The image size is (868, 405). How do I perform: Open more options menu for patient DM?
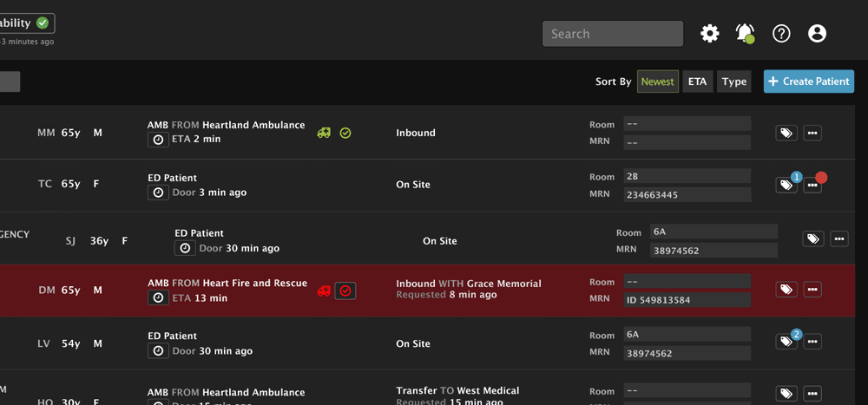click(812, 290)
